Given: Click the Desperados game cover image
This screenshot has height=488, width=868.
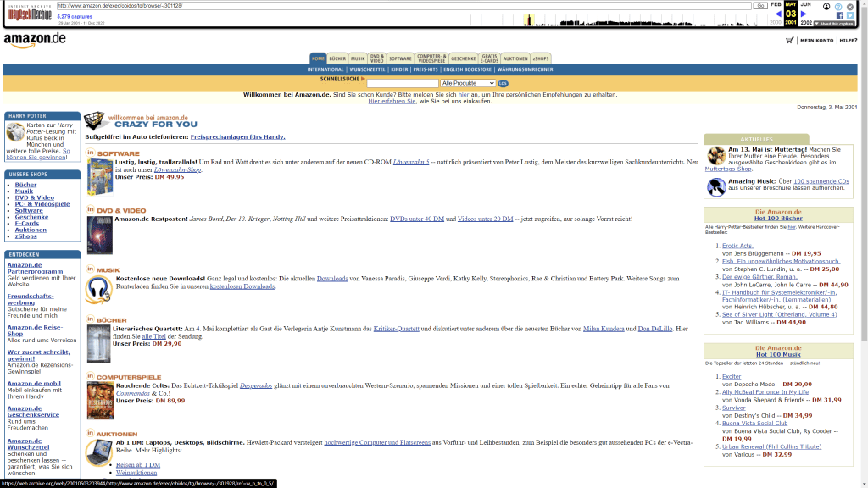Looking at the screenshot, I should point(100,401).
